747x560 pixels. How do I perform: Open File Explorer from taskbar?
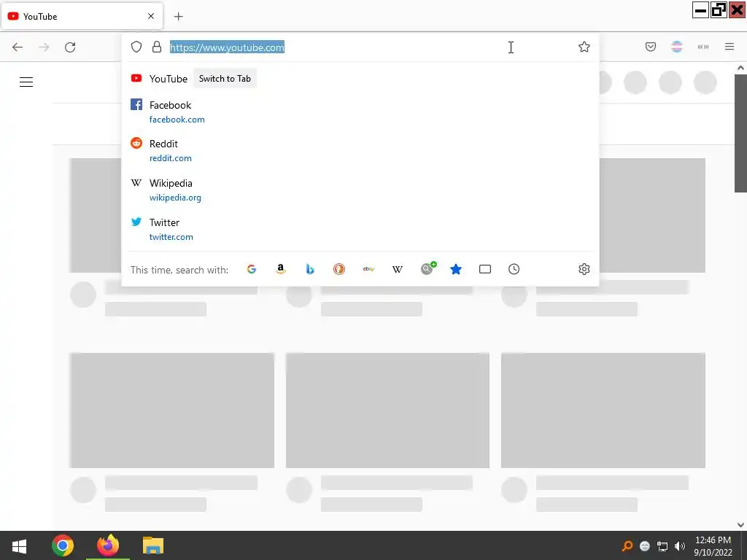[153, 545]
